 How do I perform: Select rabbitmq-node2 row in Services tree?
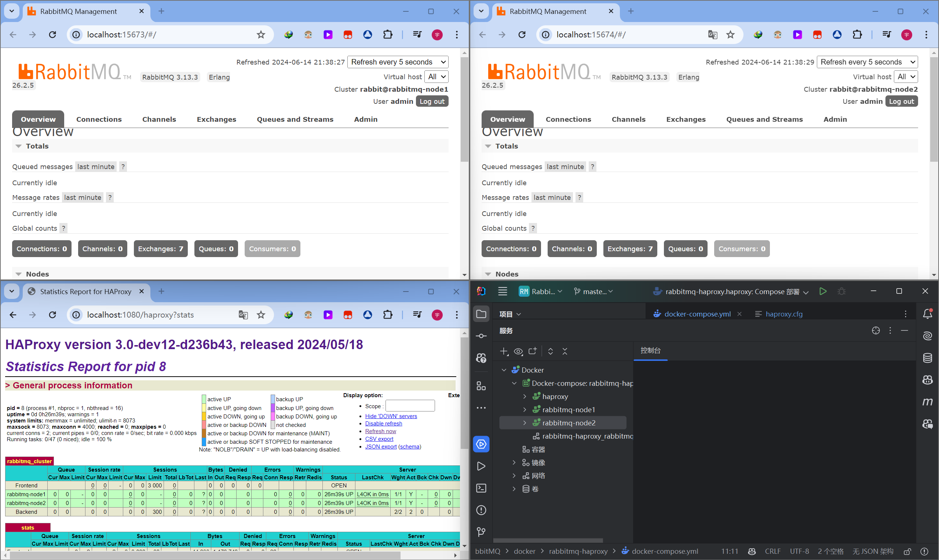pyautogui.click(x=563, y=423)
